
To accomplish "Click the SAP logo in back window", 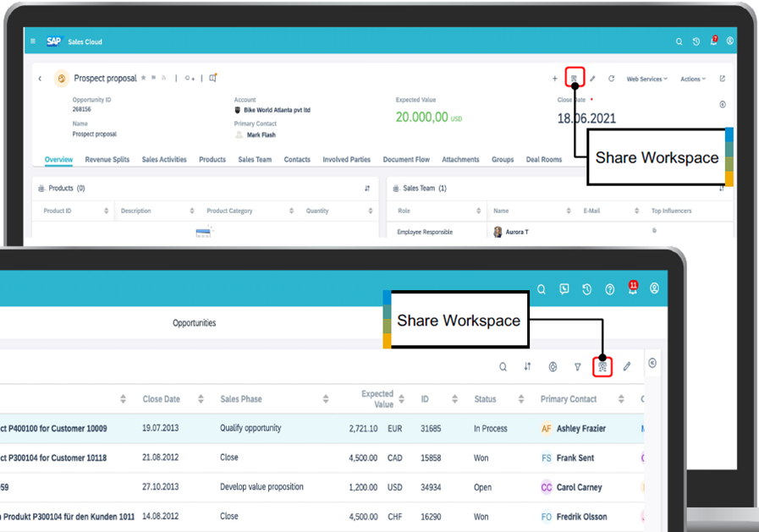I will [53, 41].
